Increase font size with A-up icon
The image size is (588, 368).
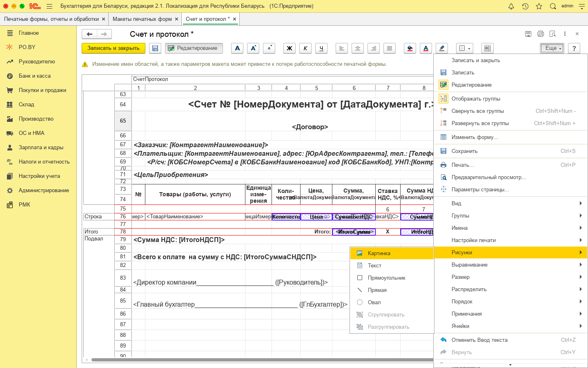[253, 48]
